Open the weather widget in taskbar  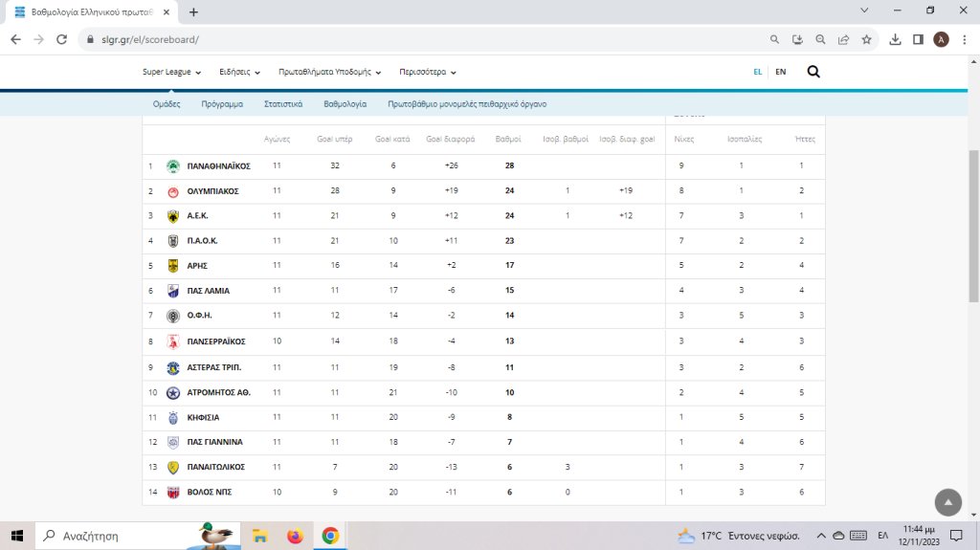[x=739, y=536]
